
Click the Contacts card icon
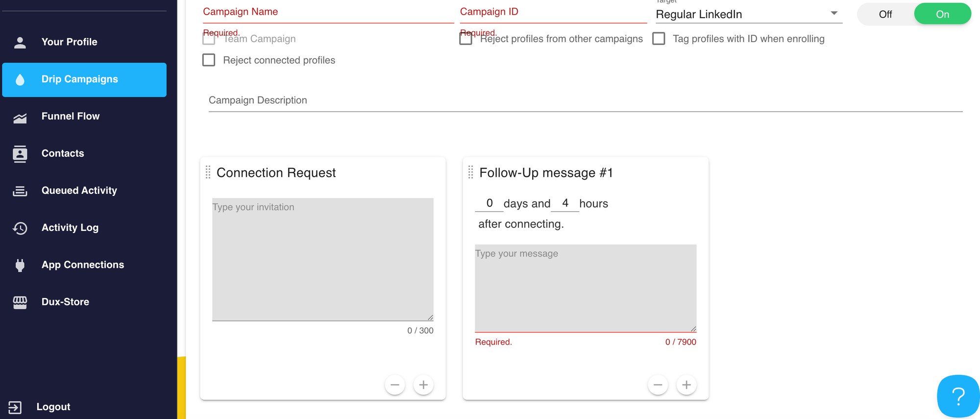pyautogui.click(x=20, y=154)
